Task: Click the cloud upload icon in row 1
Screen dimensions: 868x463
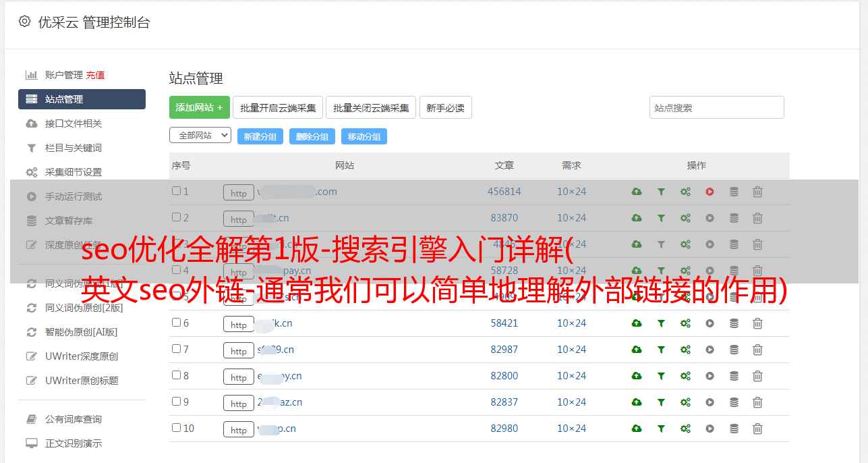Action: coord(637,192)
